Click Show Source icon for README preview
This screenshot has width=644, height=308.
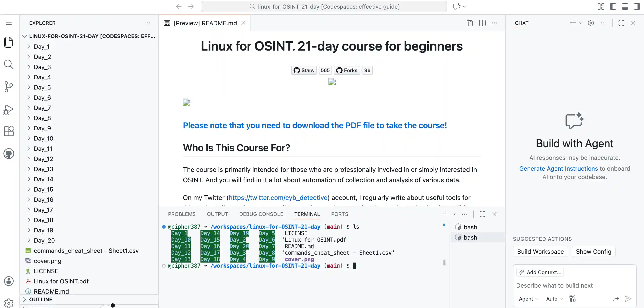pyautogui.click(x=470, y=23)
